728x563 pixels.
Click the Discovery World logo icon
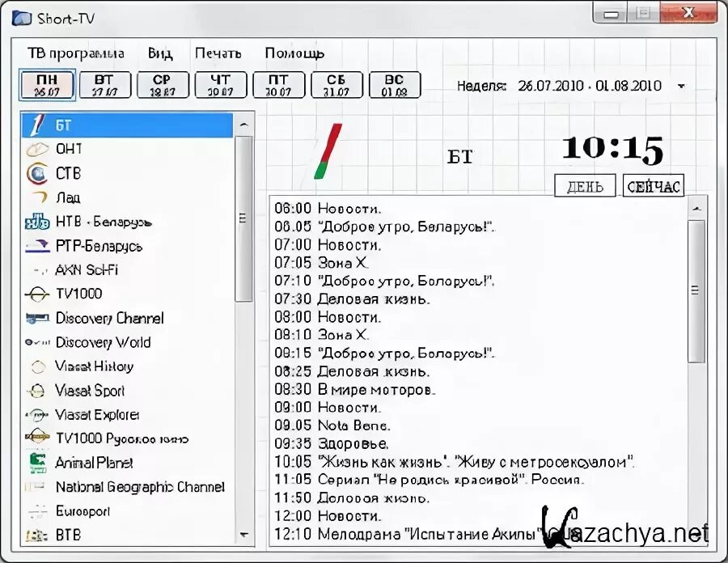(x=37, y=342)
